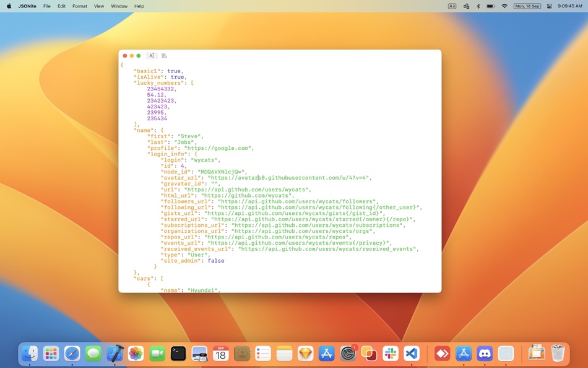Open the Trash in the Dock
This screenshot has width=588, height=368.
[558, 353]
